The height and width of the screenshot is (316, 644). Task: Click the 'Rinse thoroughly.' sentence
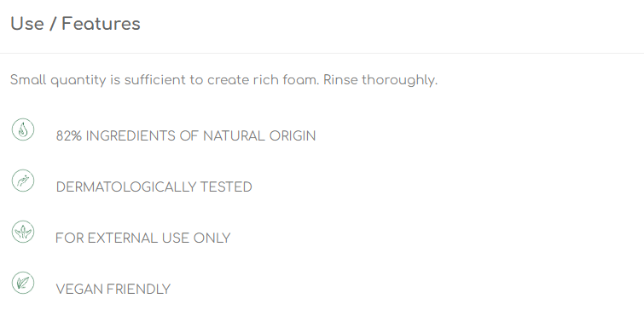(380, 80)
